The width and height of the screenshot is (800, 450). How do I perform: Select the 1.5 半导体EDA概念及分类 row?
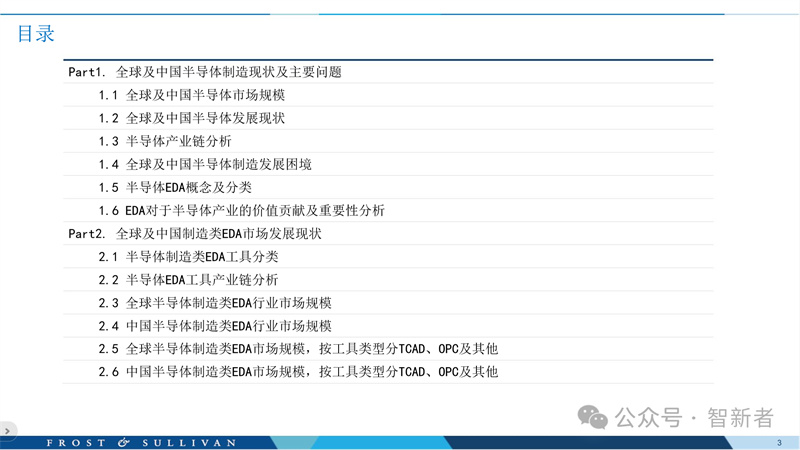point(388,187)
